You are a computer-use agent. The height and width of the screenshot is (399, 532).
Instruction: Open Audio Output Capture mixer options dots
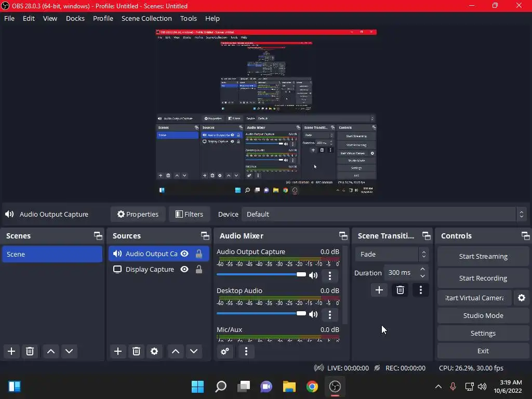pyautogui.click(x=330, y=276)
